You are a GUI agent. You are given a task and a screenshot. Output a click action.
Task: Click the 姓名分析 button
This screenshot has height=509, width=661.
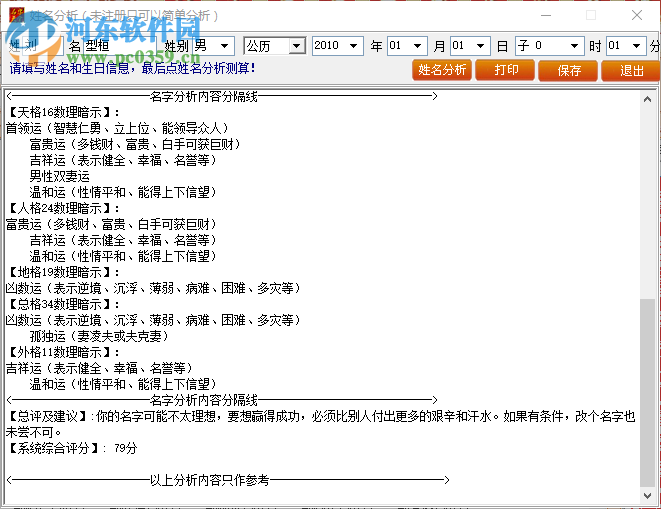pos(442,70)
